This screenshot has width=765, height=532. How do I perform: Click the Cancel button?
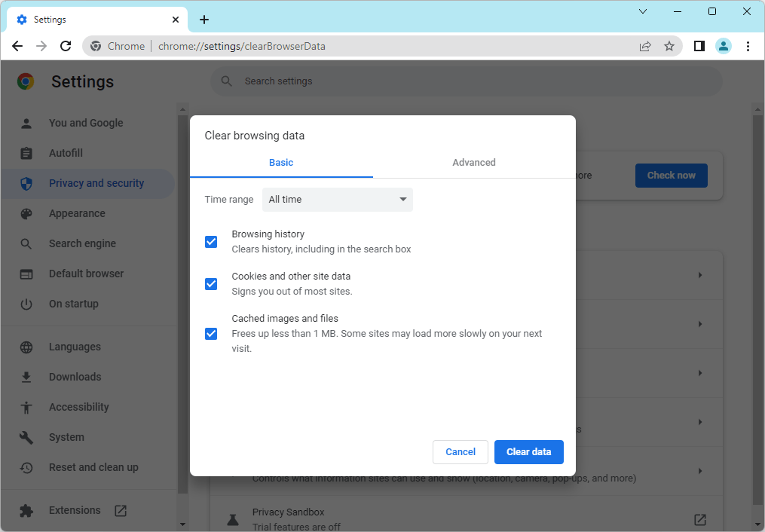point(460,452)
